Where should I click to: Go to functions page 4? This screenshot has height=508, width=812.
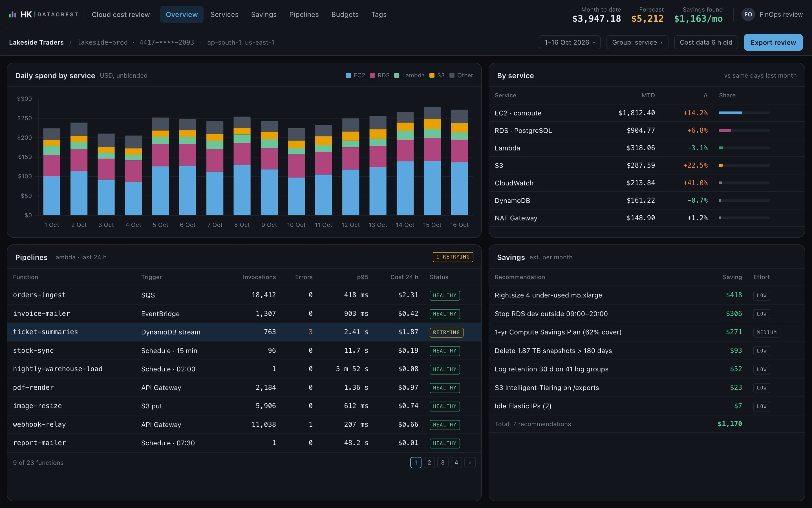pyautogui.click(x=456, y=463)
